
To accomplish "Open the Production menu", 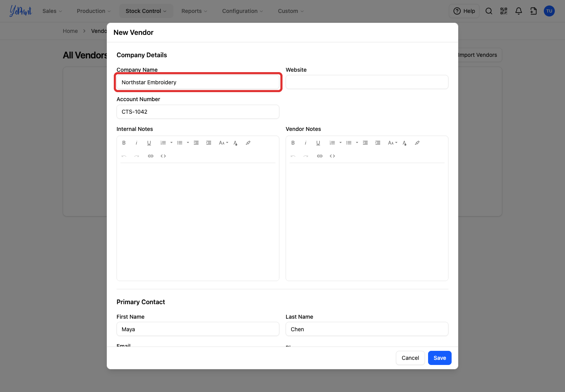I will tap(94, 11).
